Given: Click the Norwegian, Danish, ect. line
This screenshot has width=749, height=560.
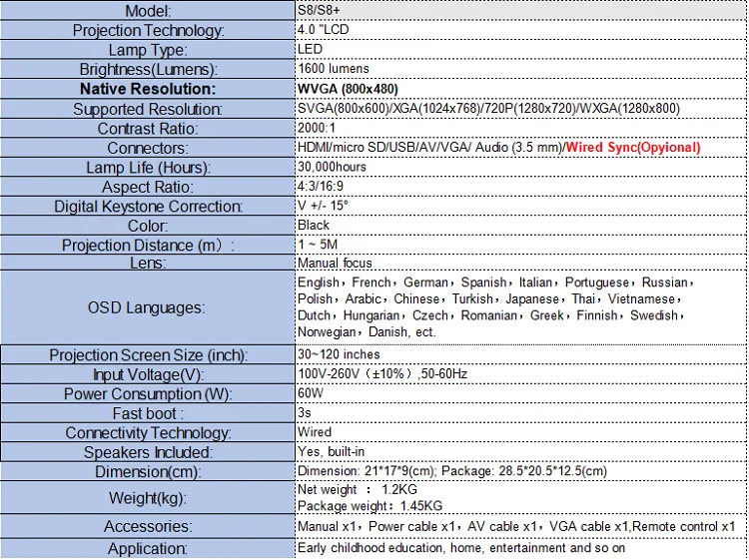Looking at the screenshot, I should 367,331.
